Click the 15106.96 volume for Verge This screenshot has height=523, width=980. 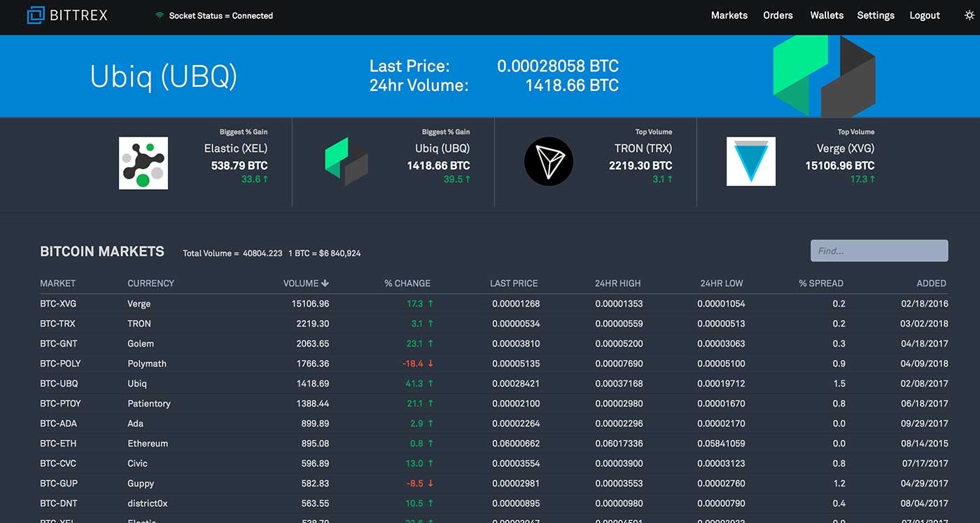pos(310,304)
